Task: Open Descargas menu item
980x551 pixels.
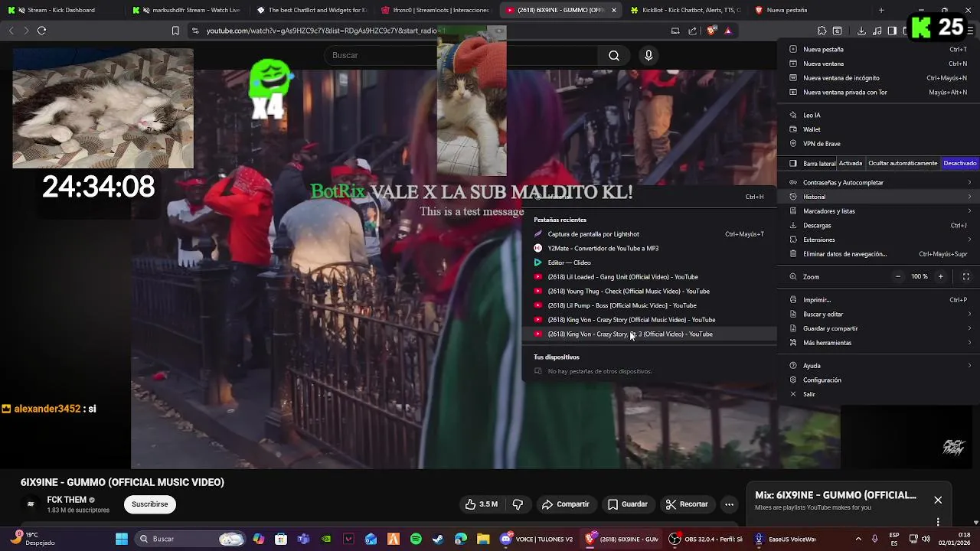Action: coord(879,226)
